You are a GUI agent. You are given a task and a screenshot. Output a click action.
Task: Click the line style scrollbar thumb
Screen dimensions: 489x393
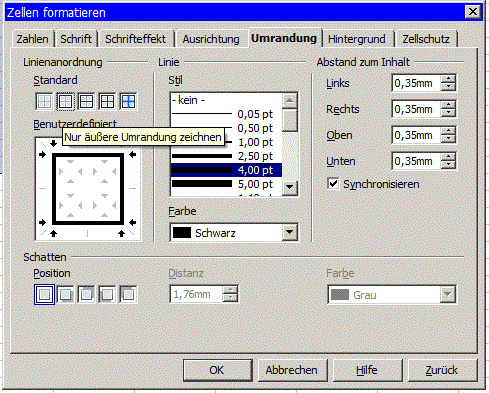pyautogui.click(x=289, y=120)
